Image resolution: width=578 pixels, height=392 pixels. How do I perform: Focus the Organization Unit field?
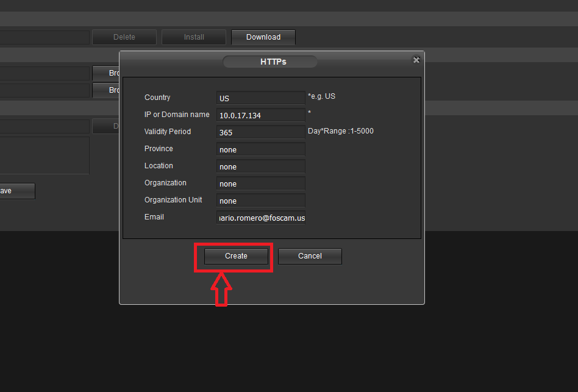pos(260,201)
